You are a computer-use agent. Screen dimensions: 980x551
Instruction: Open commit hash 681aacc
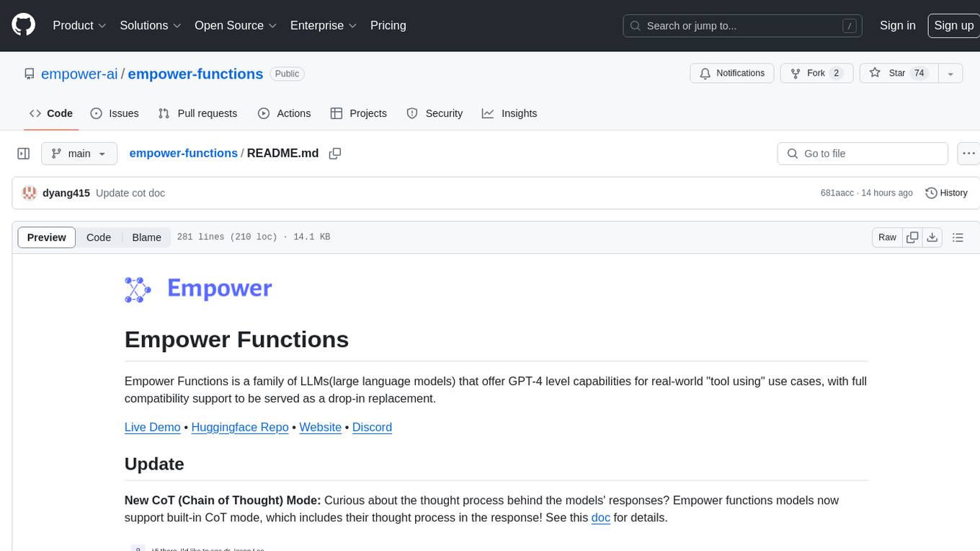(x=837, y=193)
